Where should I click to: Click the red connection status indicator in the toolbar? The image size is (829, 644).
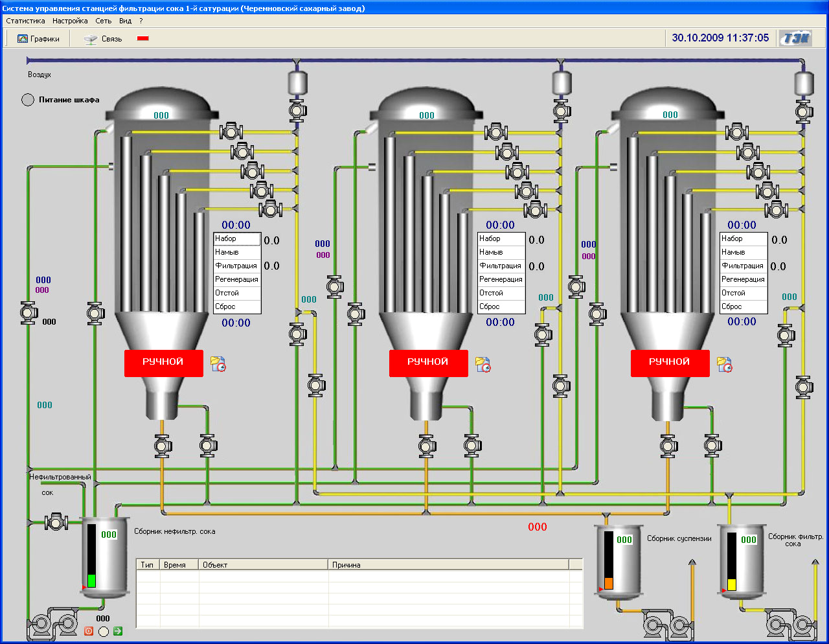tap(143, 39)
